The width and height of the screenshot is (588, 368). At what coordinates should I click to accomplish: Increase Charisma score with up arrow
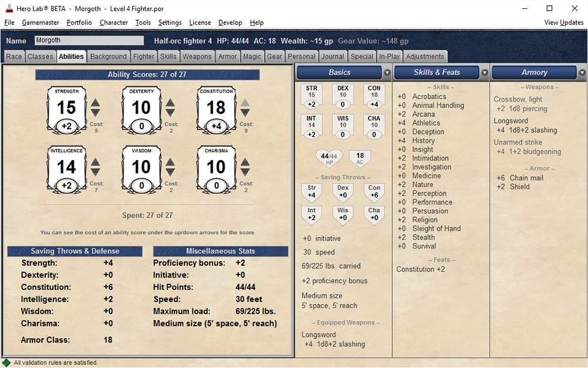245,162
